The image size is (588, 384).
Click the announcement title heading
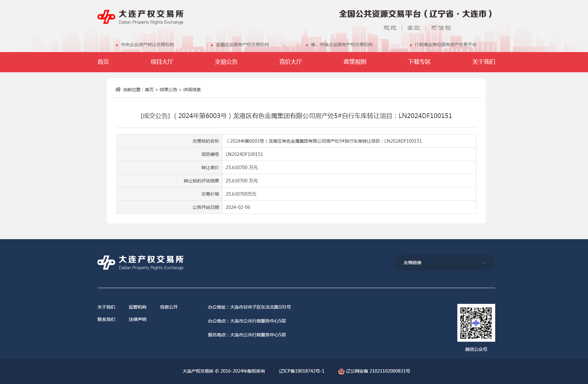pos(296,116)
